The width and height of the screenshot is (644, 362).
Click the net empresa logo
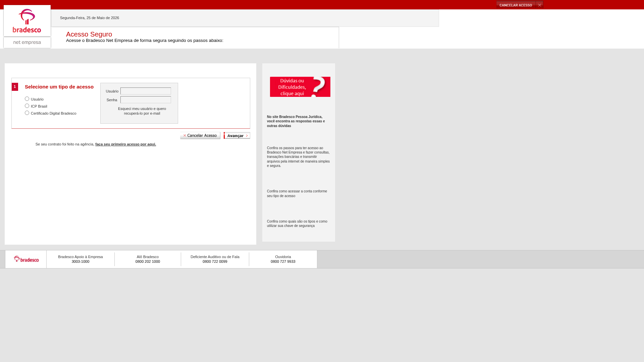click(27, 43)
